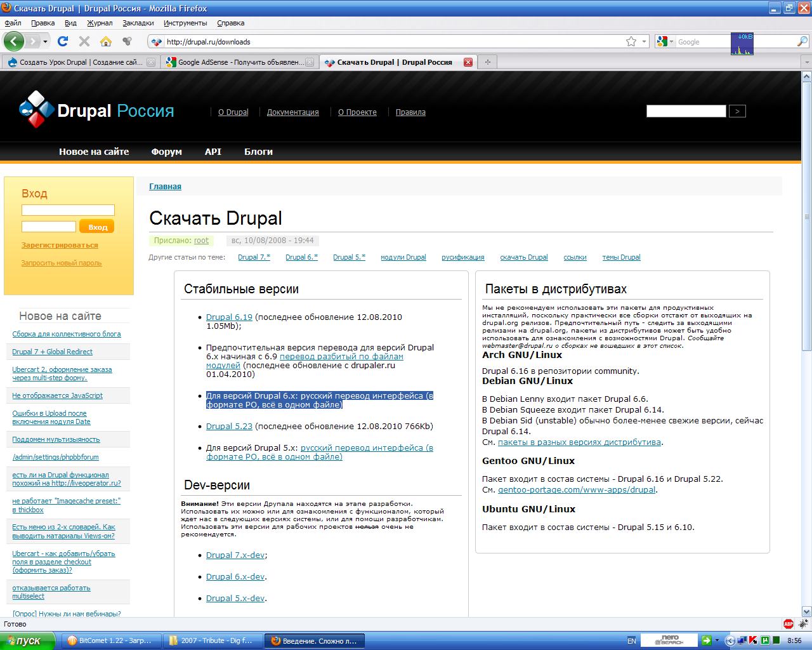Submit site search with the > button
The height and width of the screenshot is (650, 812).
(x=737, y=111)
